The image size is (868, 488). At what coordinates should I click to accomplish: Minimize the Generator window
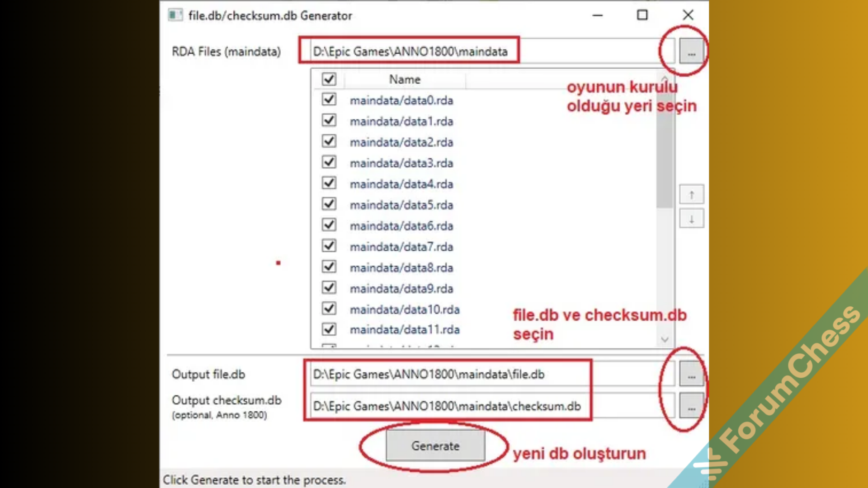[598, 15]
